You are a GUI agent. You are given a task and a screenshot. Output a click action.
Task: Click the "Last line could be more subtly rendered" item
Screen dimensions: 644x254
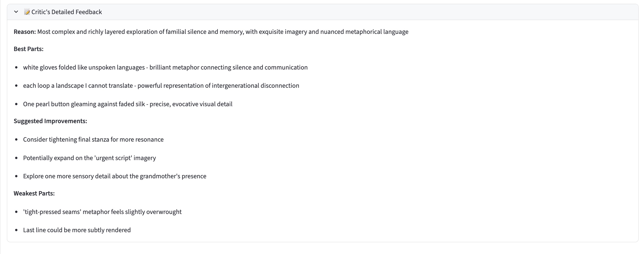point(77,230)
